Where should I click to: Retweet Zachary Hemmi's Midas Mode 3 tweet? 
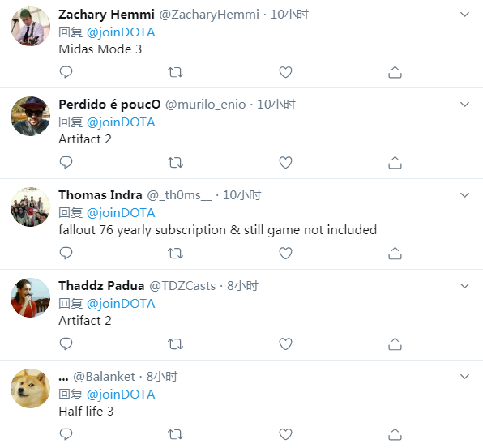coord(175,72)
